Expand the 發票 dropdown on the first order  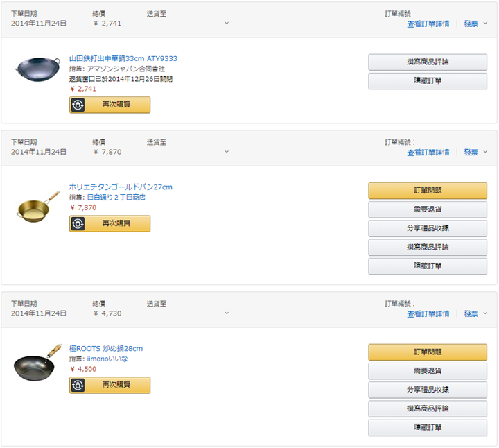pos(475,24)
